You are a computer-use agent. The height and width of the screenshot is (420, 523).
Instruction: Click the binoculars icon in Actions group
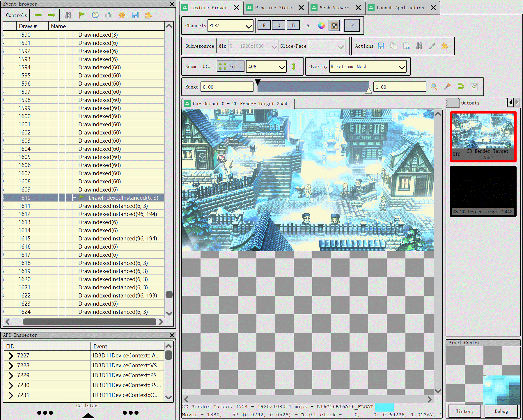[x=419, y=46]
